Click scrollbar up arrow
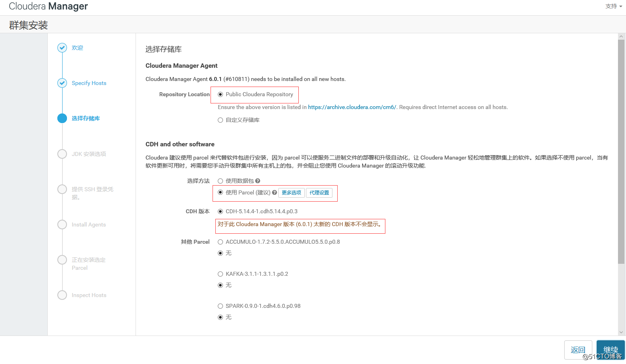 pyautogui.click(x=621, y=36)
